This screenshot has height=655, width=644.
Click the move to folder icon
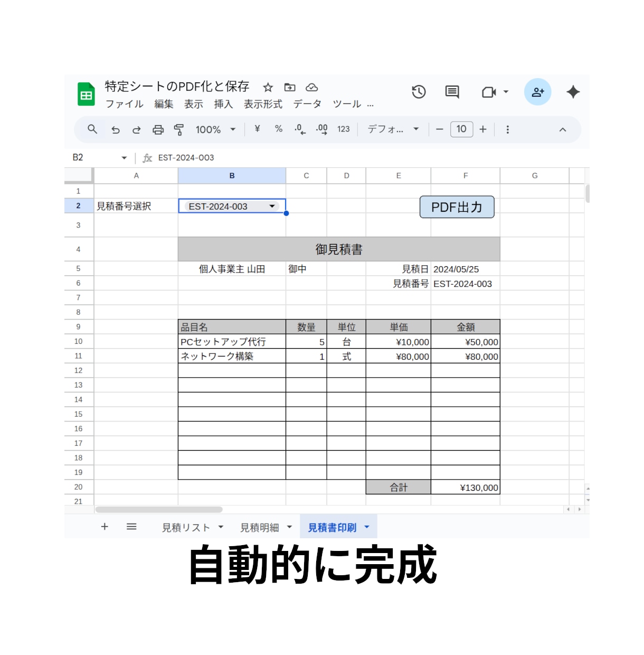point(290,87)
